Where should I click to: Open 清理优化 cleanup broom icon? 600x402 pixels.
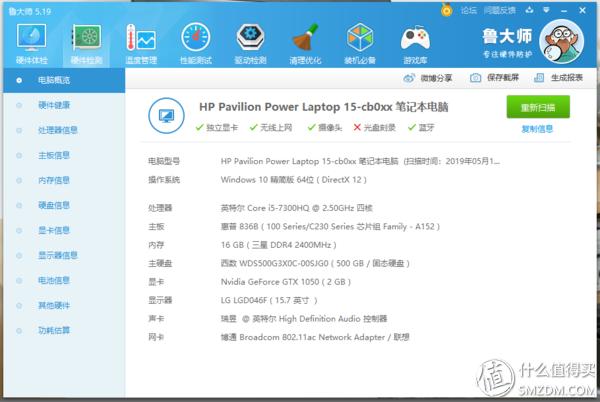[x=305, y=44]
